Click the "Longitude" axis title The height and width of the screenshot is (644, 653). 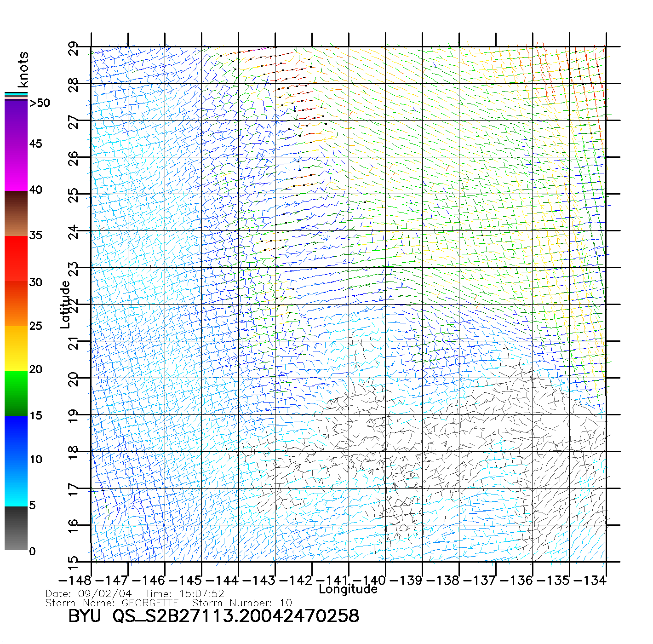pyautogui.click(x=348, y=589)
